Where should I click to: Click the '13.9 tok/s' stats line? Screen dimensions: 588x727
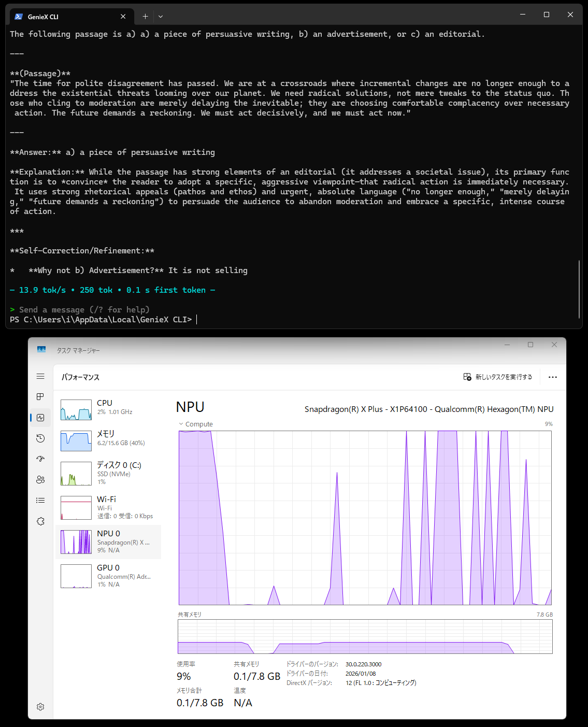pyautogui.click(x=112, y=290)
